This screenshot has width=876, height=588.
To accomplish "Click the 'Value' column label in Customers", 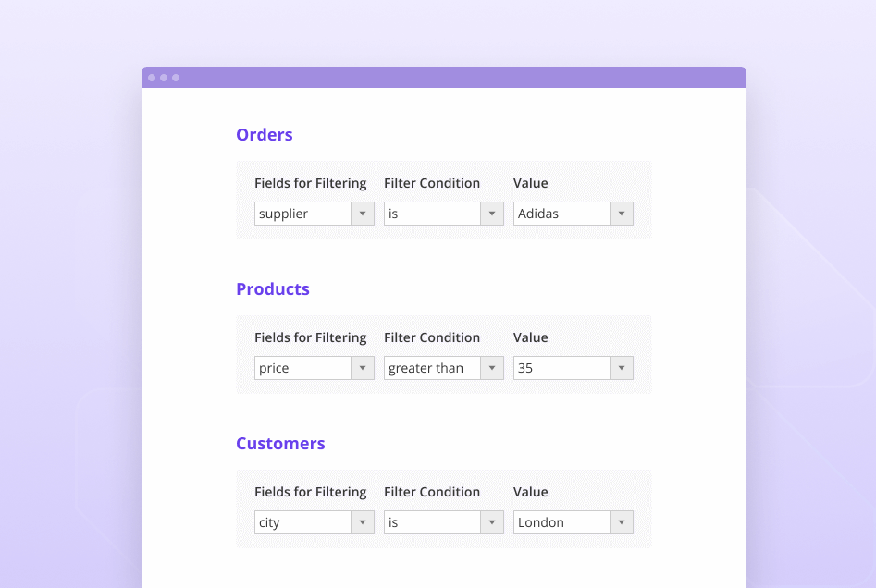I will [530, 492].
